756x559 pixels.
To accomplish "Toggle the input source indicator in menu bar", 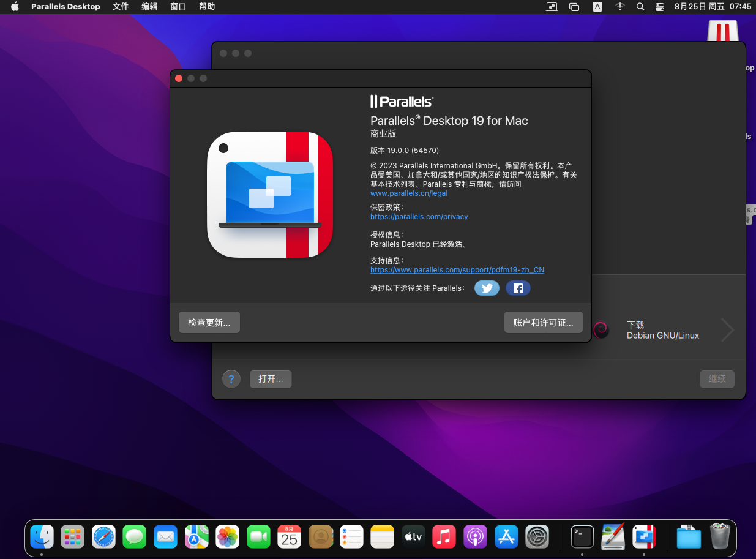I will coord(597,7).
